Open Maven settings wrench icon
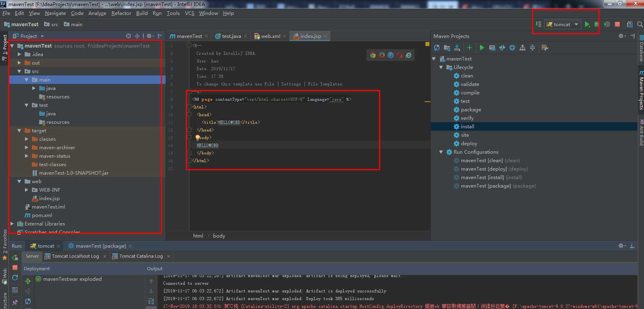Image resolution: width=644 pixels, height=309 pixels. [x=545, y=48]
